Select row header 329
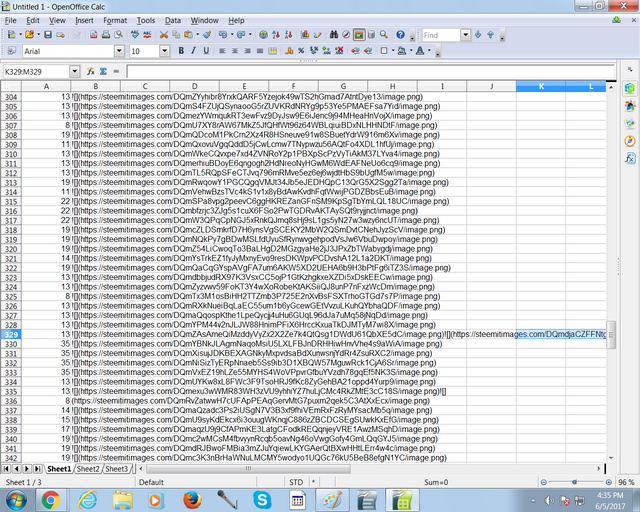 pyautogui.click(x=11, y=334)
